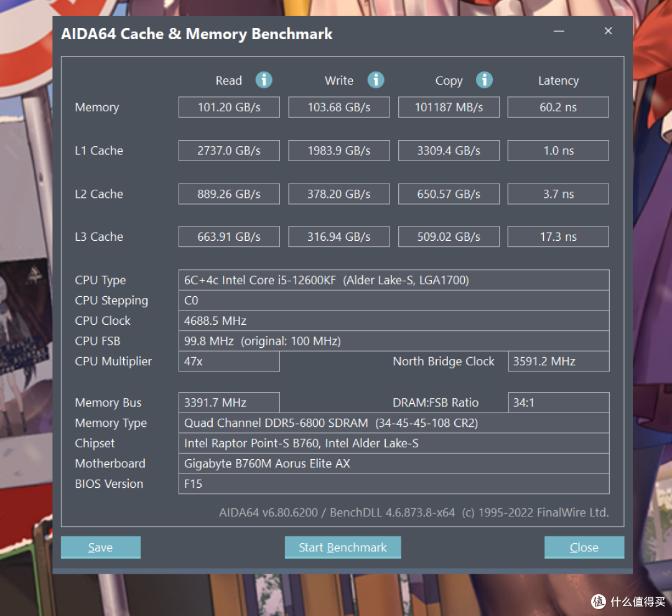Click the CPU FSB field 99.8 MHz

click(394, 341)
